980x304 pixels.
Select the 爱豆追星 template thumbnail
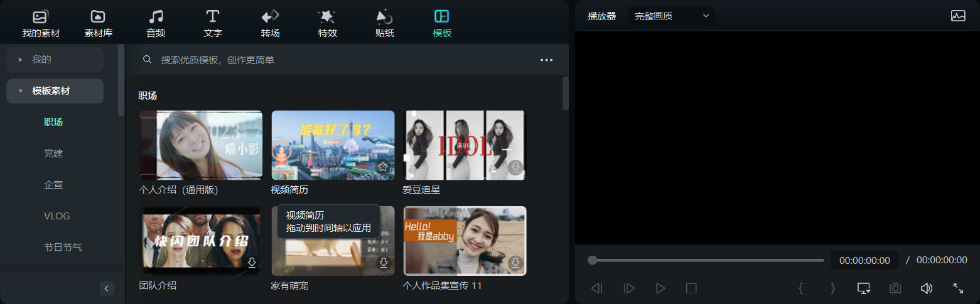tap(465, 145)
